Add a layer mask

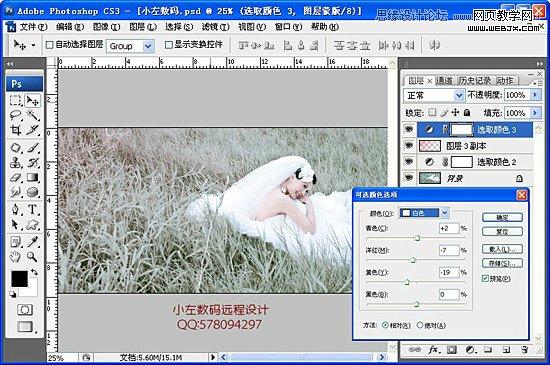tap(452, 350)
